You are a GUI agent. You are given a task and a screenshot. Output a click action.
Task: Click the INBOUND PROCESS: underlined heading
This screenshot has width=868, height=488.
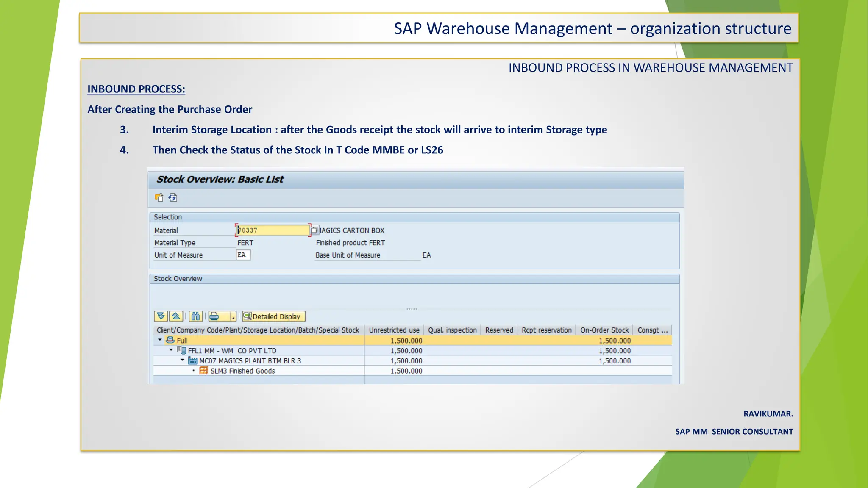pyautogui.click(x=136, y=89)
